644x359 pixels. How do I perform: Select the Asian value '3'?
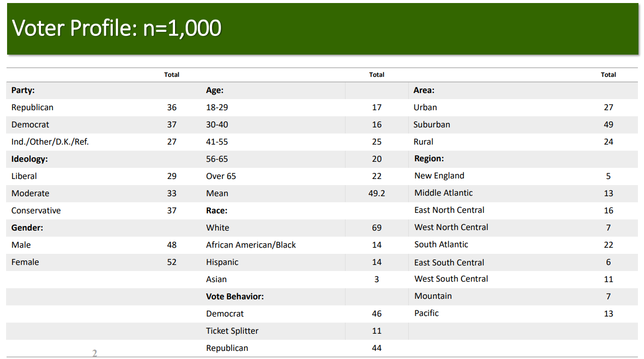click(377, 280)
